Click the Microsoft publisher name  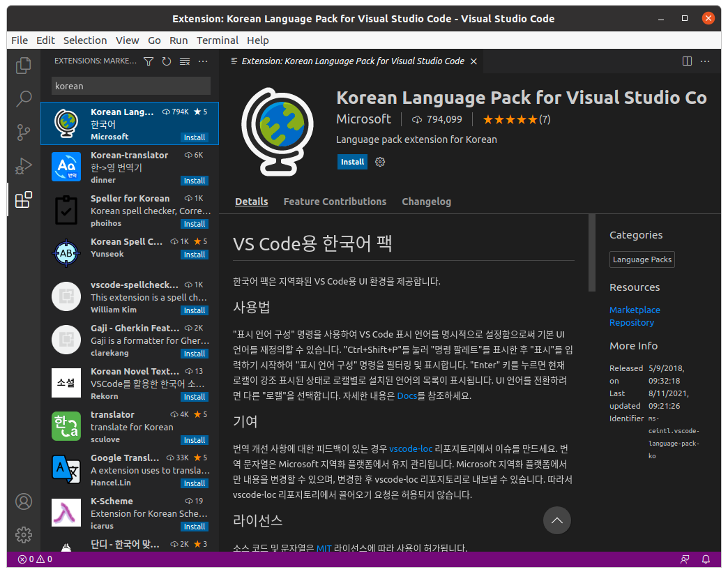(363, 119)
